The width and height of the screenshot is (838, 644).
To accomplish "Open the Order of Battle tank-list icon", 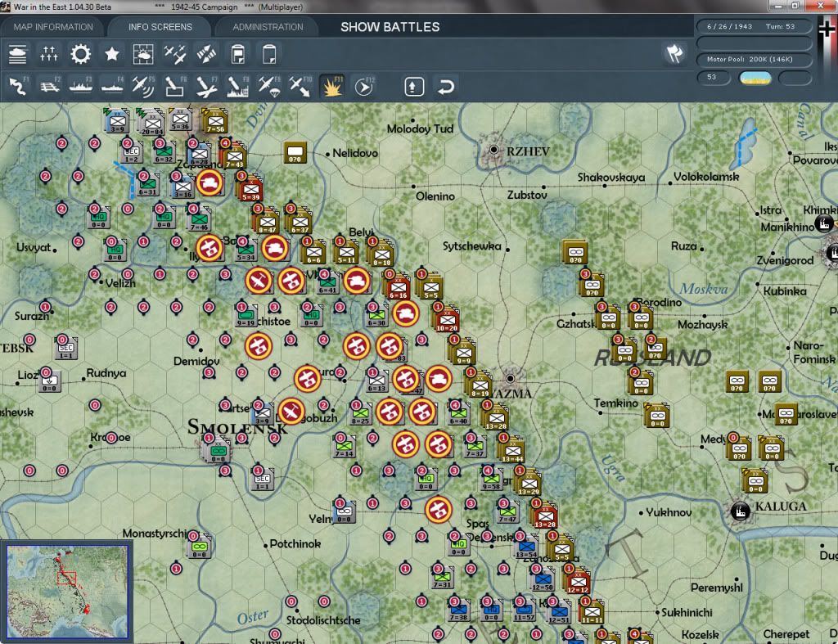I will tap(18, 55).
